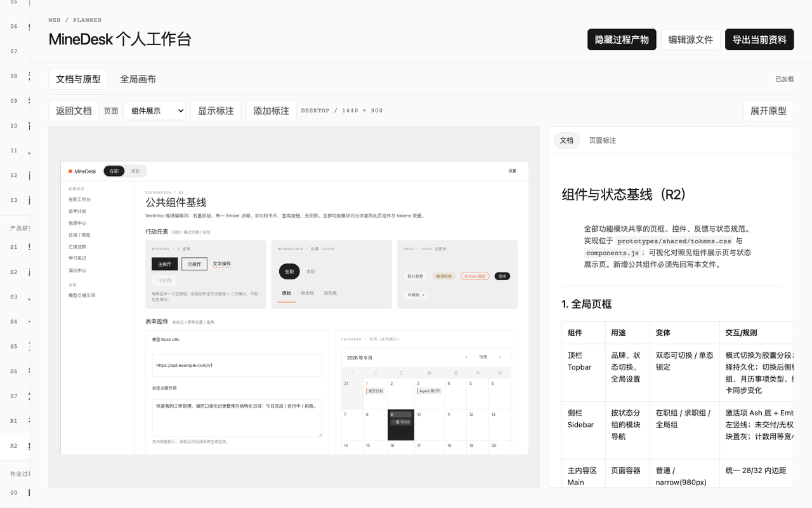The width and height of the screenshot is (812, 508).
Task: Go to previous month in the calendar
Action: pos(467,358)
